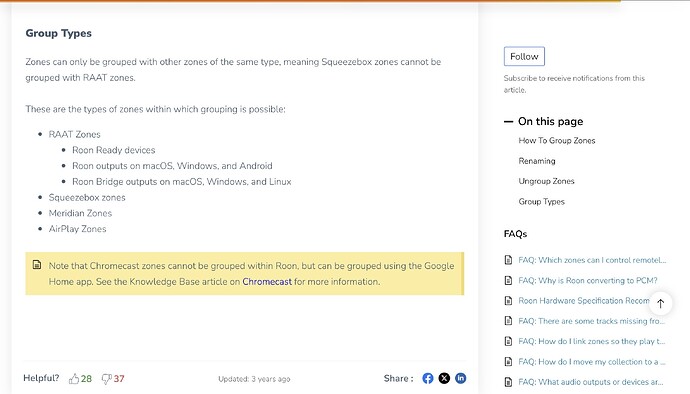The image size is (690, 394).
Task: Click 'Squeezebox zones' list item
Action: point(87,198)
